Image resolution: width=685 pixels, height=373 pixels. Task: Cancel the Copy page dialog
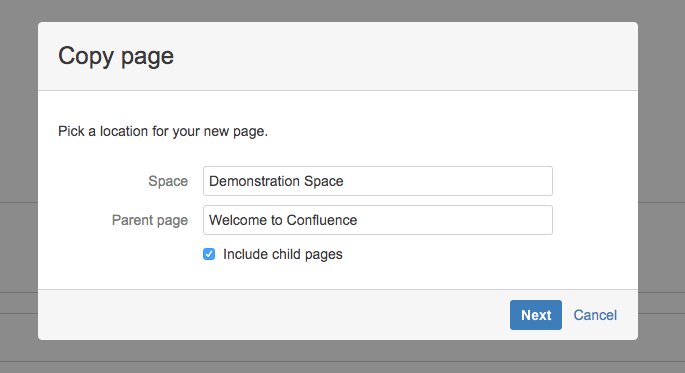[595, 315]
